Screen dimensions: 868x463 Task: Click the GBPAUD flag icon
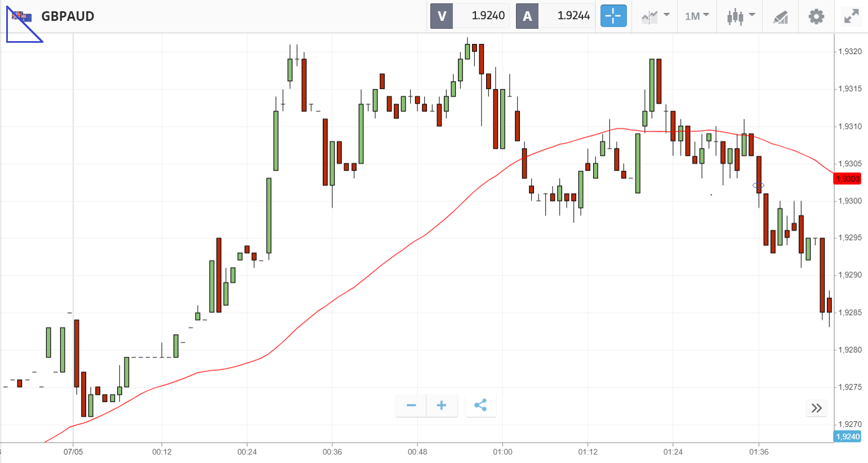tap(22, 16)
